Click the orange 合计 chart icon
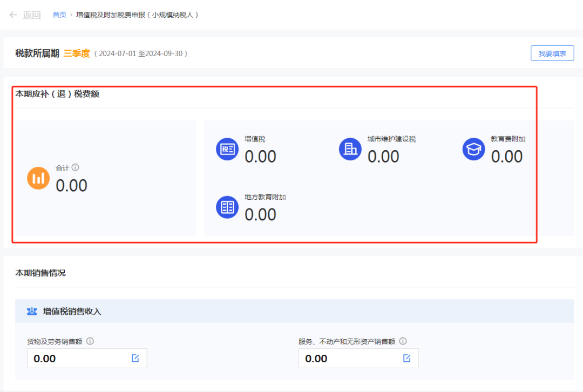The width and height of the screenshot is (583, 392). [38, 178]
